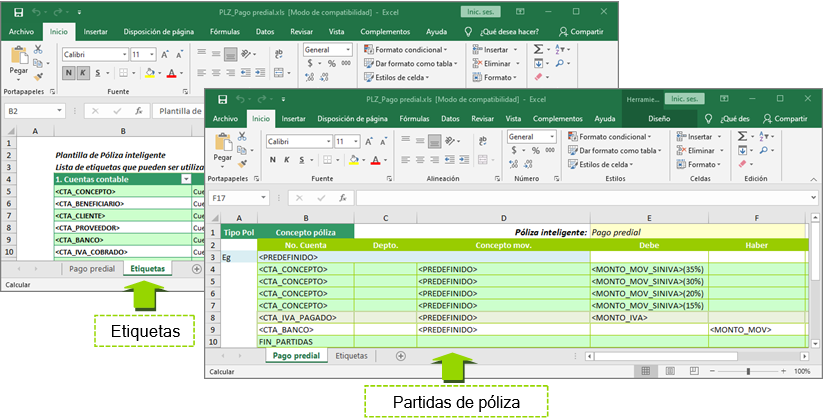The height and width of the screenshot is (419, 824).
Task: Open General number format dropdown in front window
Action: click(x=552, y=137)
